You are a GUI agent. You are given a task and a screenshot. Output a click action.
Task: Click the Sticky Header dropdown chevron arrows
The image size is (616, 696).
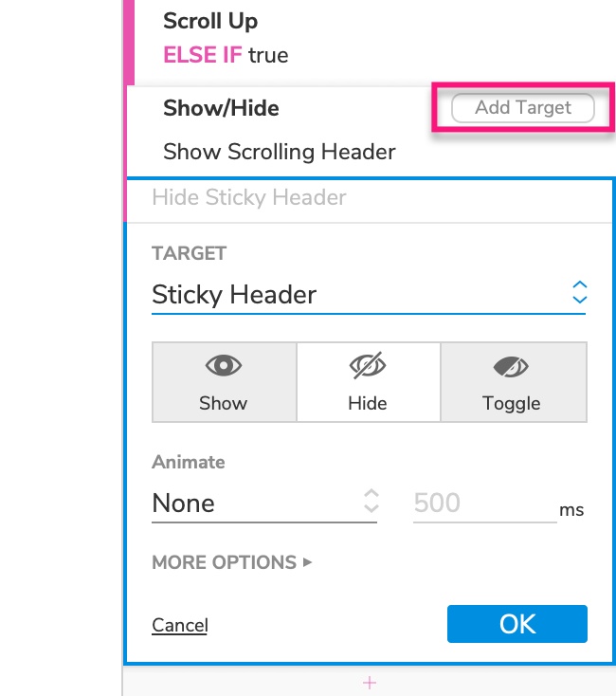580,293
